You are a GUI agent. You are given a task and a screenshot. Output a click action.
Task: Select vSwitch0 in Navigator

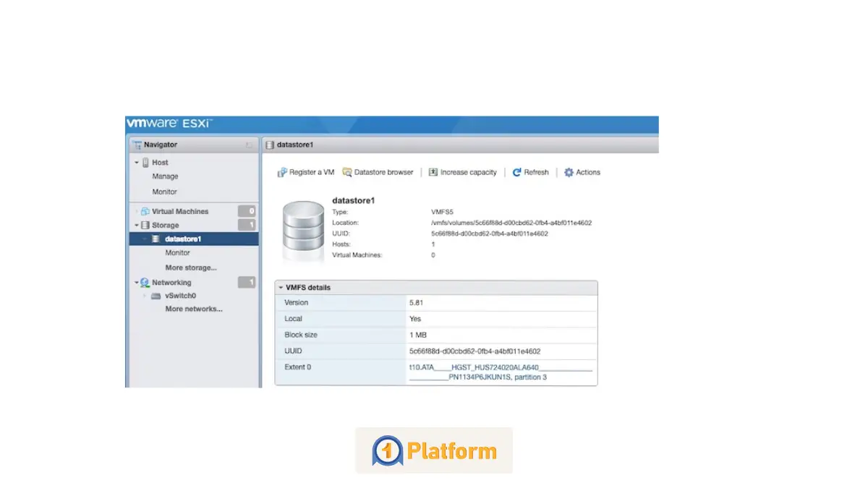[x=179, y=295]
